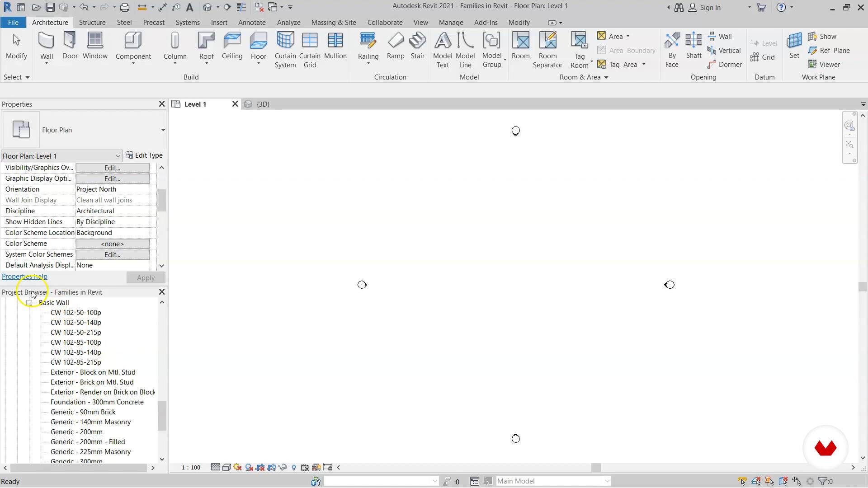Image resolution: width=868 pixels, height=488 pixels.
Task: Select the Model Text tool
Action: click(x=443, y=50)
